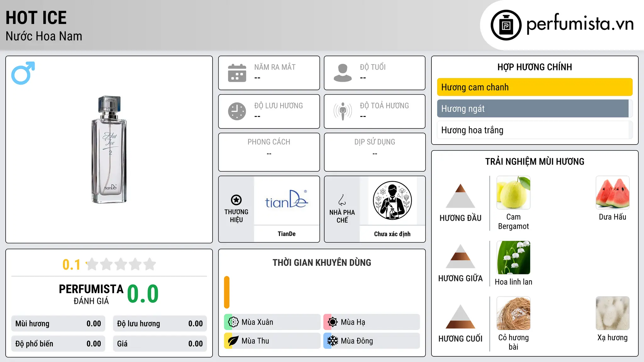This screenshot has width=644, height=362.
Task: Click the NĂM RA MẮT label
Action: (x=275, y=67)
